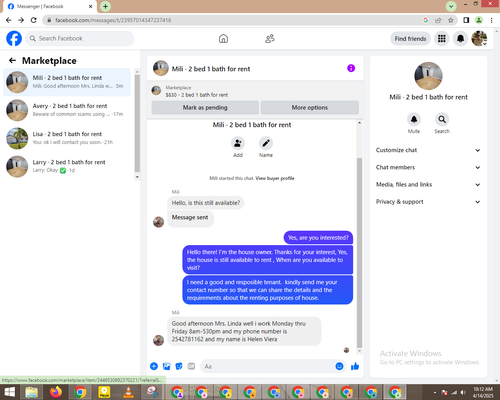
Task: Choose a sticker in composer
Action: pyautogui.click(x=179, y=366)
